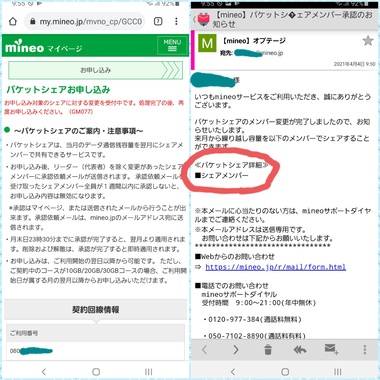Select the ■Webからのお問い合わせ line

click(x=235, y=256)
